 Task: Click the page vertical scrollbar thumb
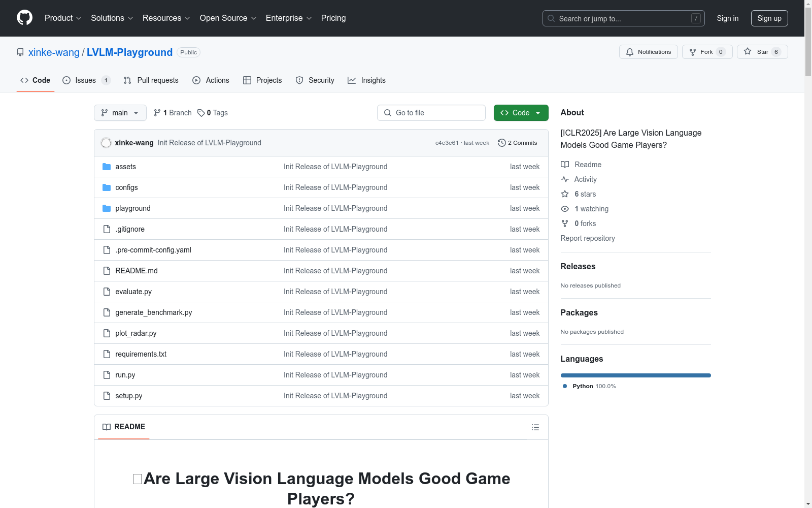pos(808,42)
